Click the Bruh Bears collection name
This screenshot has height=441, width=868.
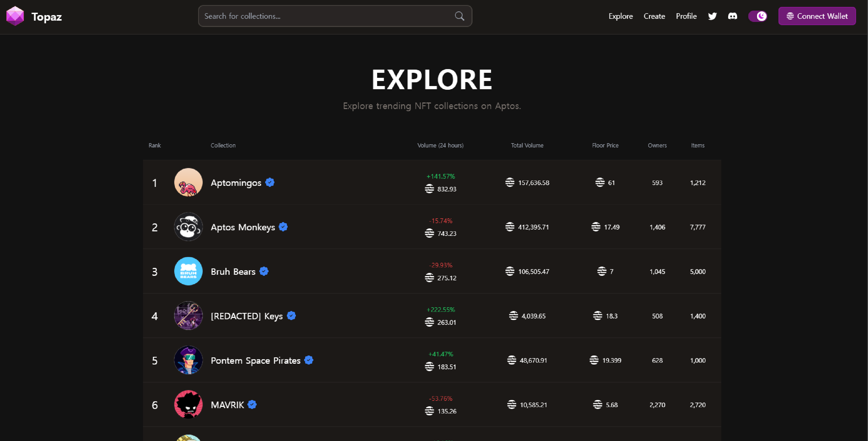(x=233, y=272)
